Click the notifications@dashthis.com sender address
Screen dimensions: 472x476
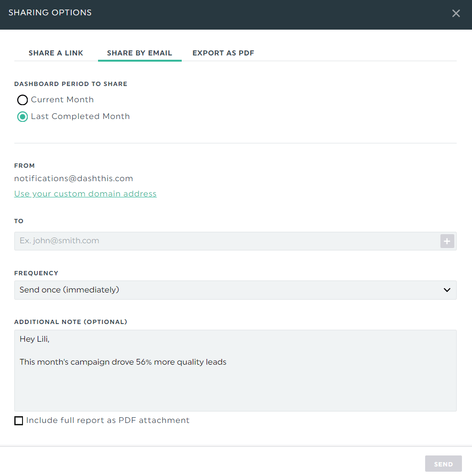(x=74, y=179)
